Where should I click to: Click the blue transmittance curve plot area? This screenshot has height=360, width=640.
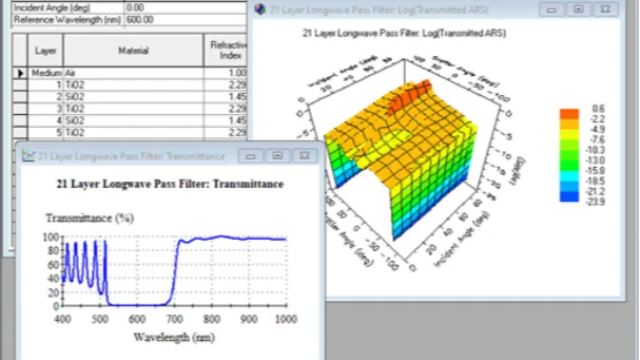point(175,271)
